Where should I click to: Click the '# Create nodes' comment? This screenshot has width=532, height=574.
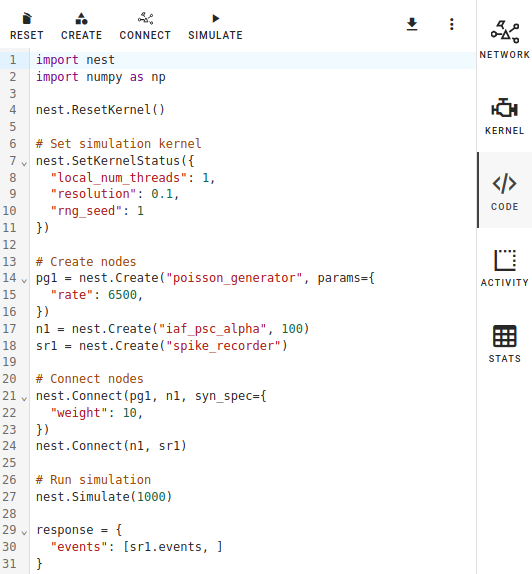86,262
